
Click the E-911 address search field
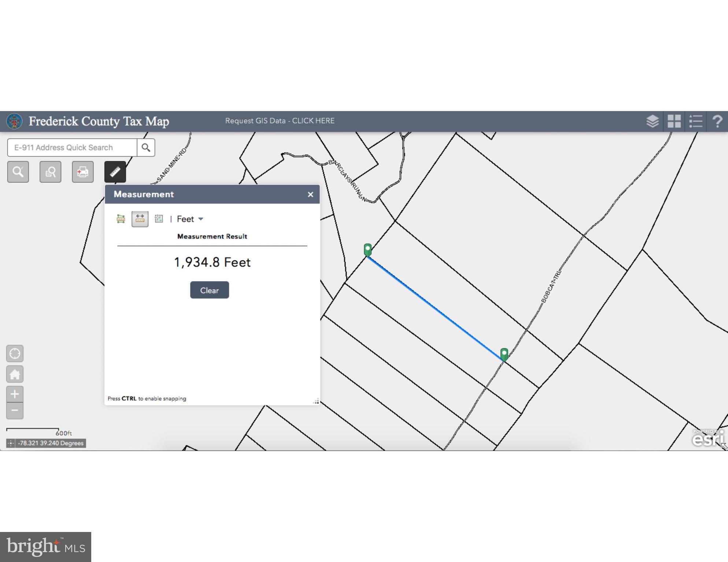click(72, 148)
